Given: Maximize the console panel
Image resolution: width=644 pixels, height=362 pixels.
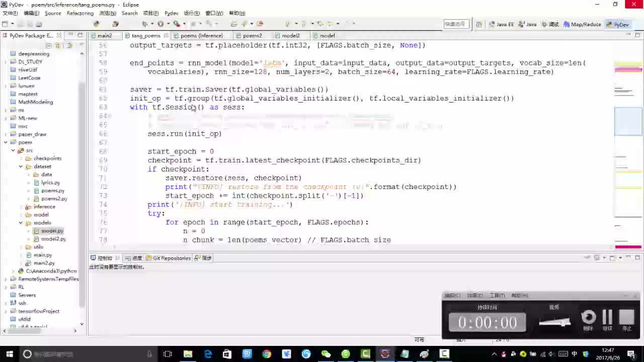Looking at the screenshot, I should click(637, 257).
